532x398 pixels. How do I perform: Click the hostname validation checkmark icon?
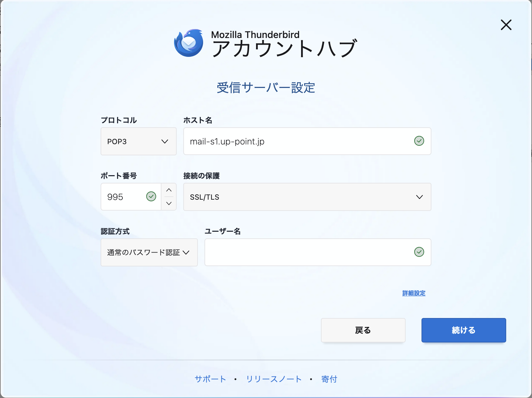pyautogui.click(x=419, y=141)
